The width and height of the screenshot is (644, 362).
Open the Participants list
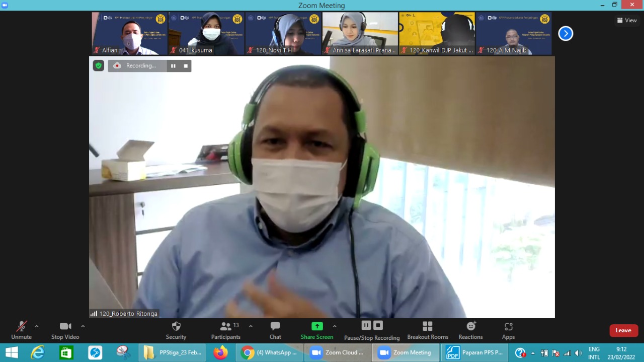click(x=226, y=330)
